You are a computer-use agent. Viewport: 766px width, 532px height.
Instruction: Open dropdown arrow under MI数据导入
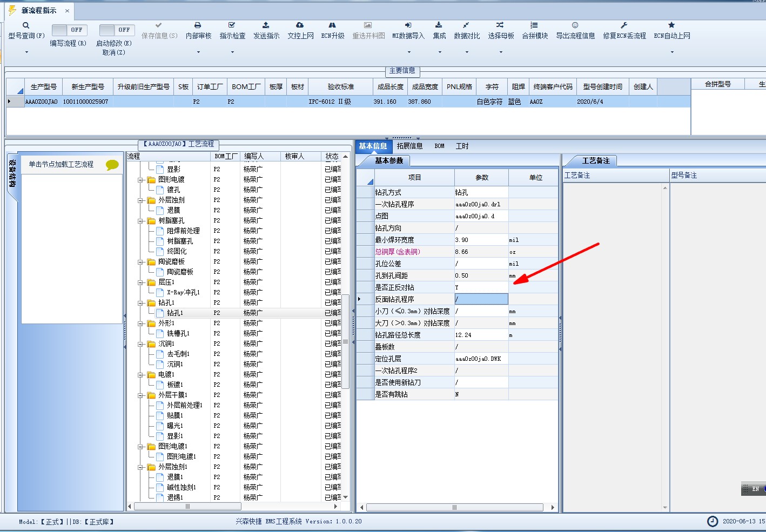[x=409, y=52]
